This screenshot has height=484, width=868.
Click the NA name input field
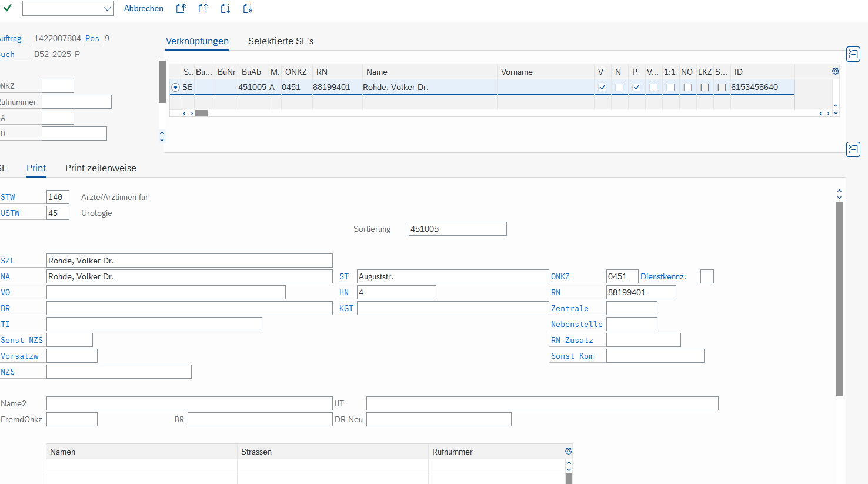coord(189,276)
